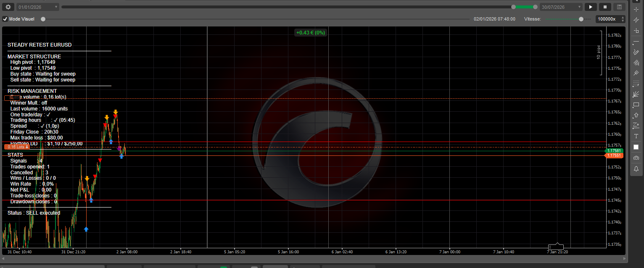Open backtest settings gear
The width and height of the screenshot is (644, 268).
coord(8,7)
